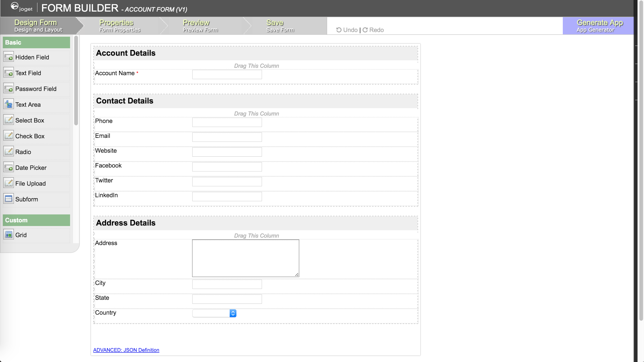Screen dimensions: 644x362
Task: Click the Grid palette icon
Action: tap(9, 235)
